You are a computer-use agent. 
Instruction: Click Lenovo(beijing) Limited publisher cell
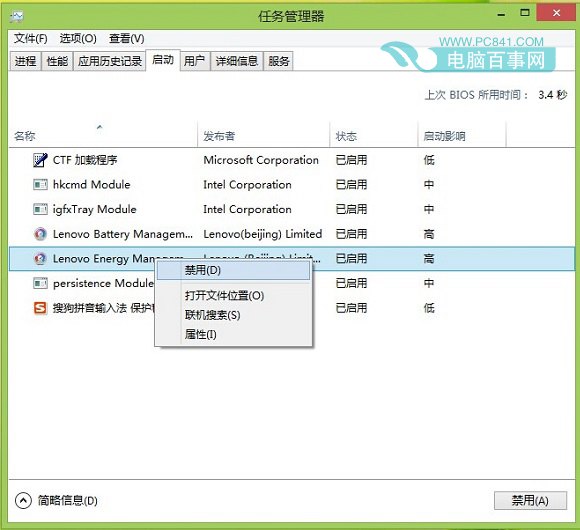pos(263,234)
